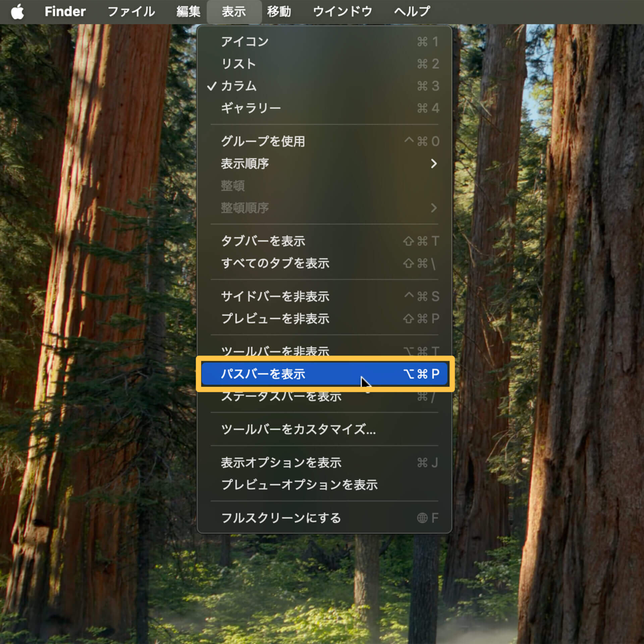The width and height of the screenshot is (644, 644).
Task: Open the Apple menu
Action: 17,12
